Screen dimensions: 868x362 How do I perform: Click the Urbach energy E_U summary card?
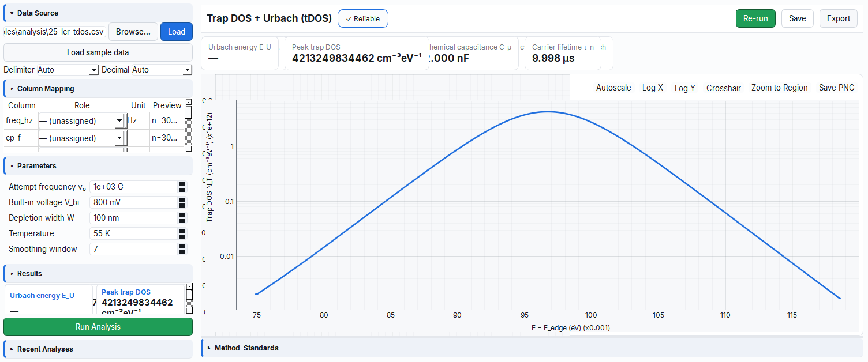(x=240, y=53)
